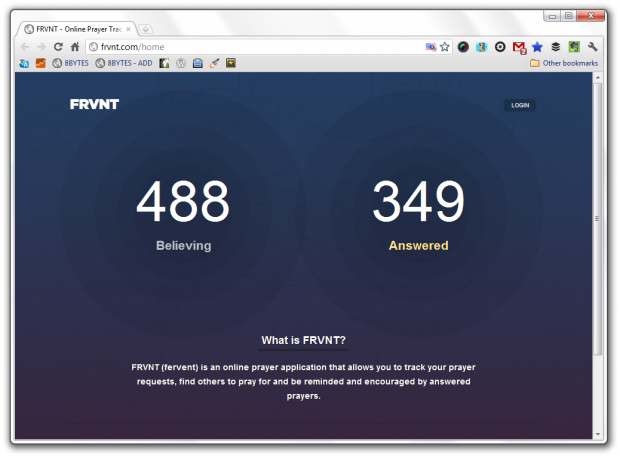Click the What is FRVNT? heading
The width and height of the screenshot is (620, 456).
(x=303, y=340)
